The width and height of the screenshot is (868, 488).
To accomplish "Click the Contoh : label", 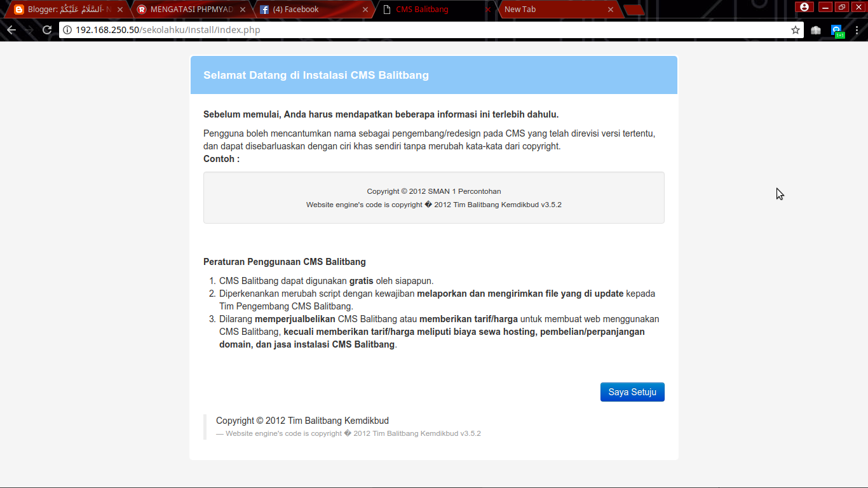I will tap(221, 159).
